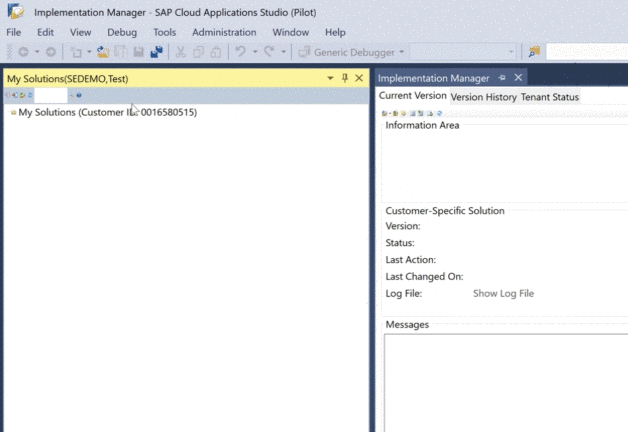Image resolution: width=628 pixels, height=432 pixels.
Task: Click the Find in Files icon
Action: click(x=535, y=52)
